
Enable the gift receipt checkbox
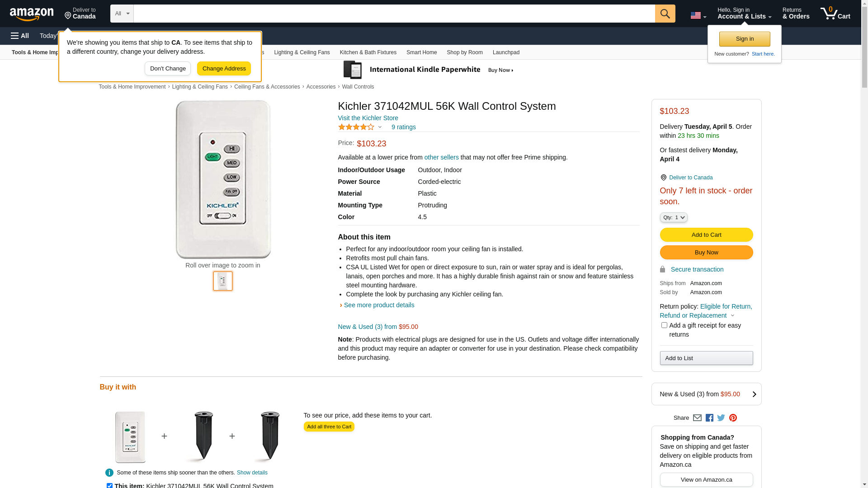[664, 325]
